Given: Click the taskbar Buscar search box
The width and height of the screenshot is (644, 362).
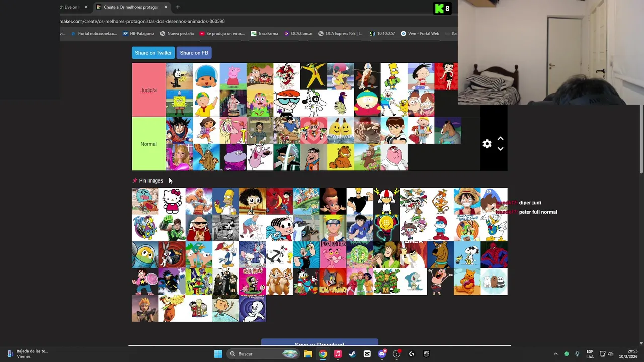Looking at the screenshot, I should tap(263, 354).
